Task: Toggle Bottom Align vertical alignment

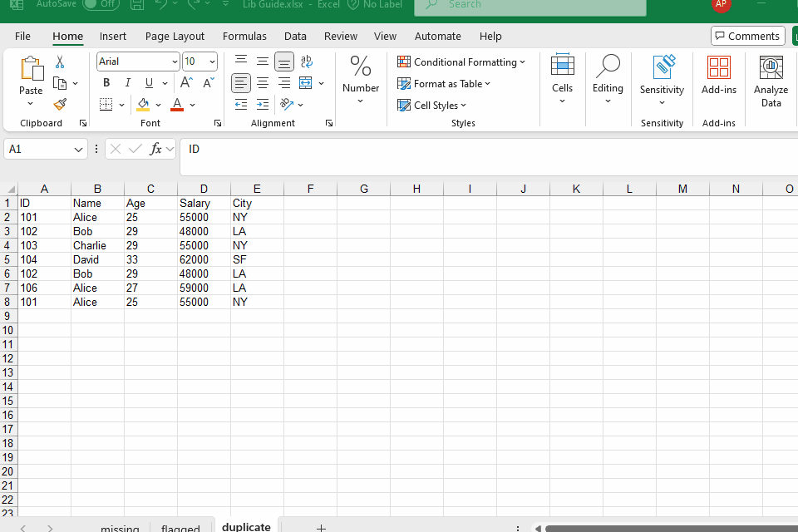Action: click(284, 62)
